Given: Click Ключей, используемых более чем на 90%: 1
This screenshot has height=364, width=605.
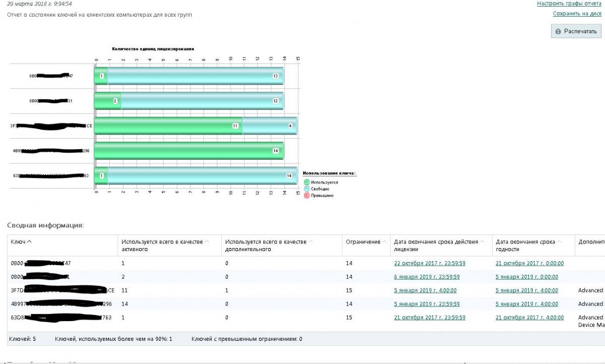Looking at the screenshot, I should click(x=113, y=339).
